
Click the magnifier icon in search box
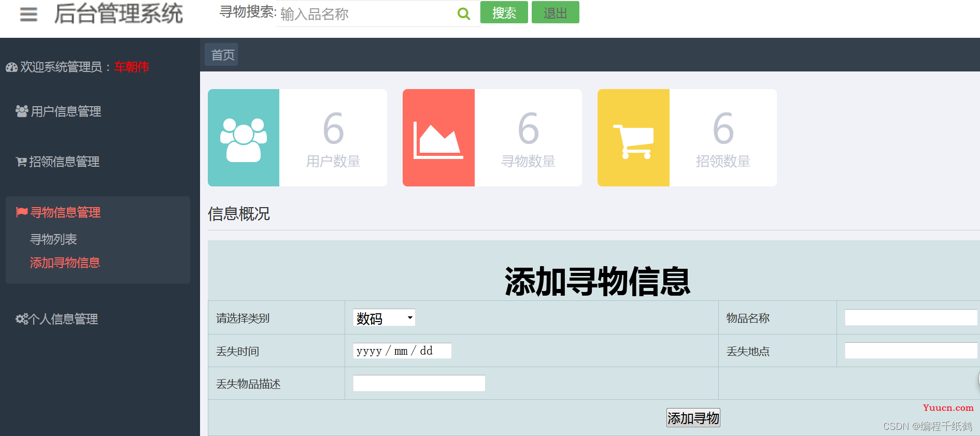click(464, 14)
